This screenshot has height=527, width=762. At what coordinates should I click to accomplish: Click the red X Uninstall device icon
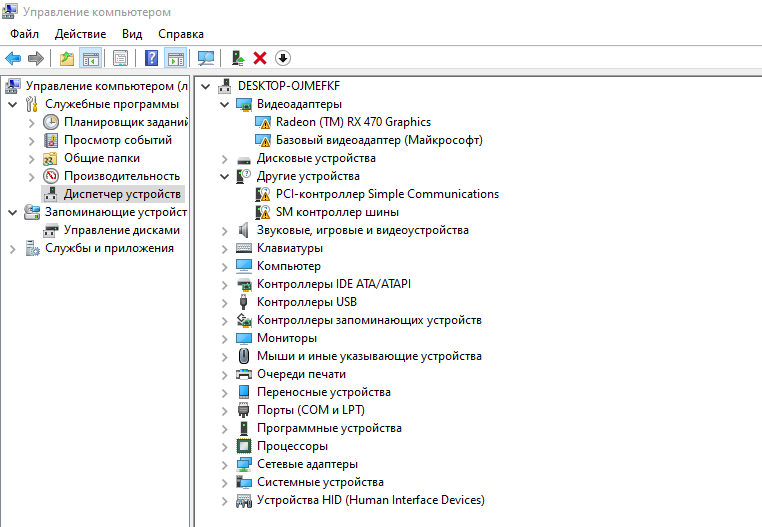pos(260,58)
